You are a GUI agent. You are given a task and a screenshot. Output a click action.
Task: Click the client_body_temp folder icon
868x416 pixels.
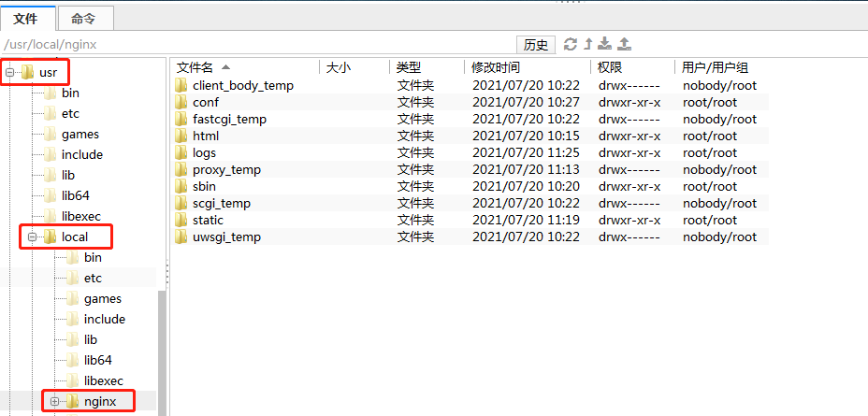(x=181, y=85)
